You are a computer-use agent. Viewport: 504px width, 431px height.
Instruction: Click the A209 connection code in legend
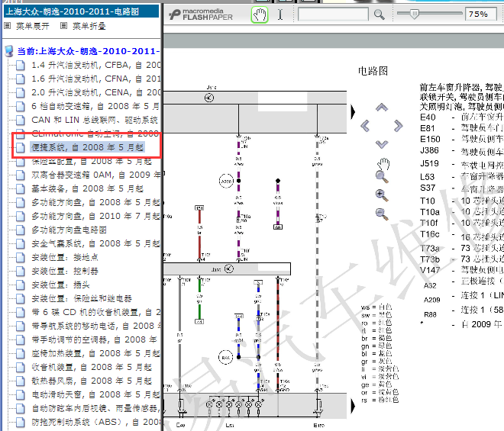tap(431, 300)
